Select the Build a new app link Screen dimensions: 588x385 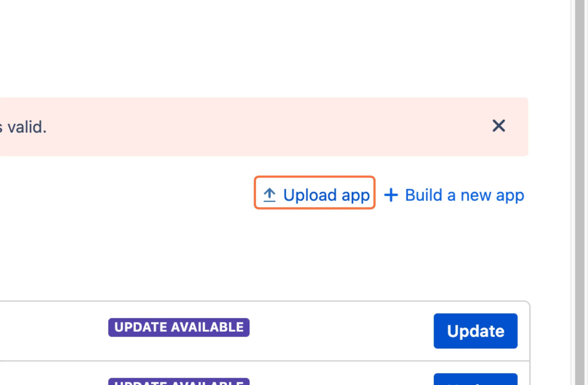click(454, 195)
